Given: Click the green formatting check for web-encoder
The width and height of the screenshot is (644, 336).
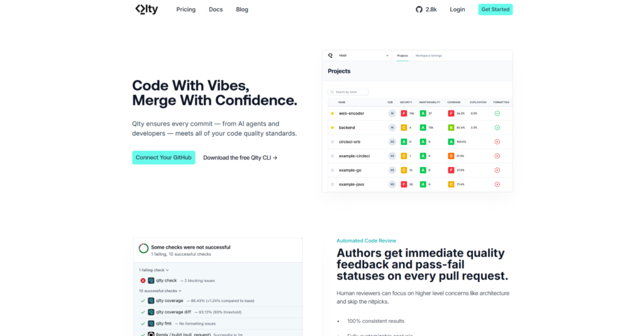Looking at the screenshot, I should coord(497,113).
